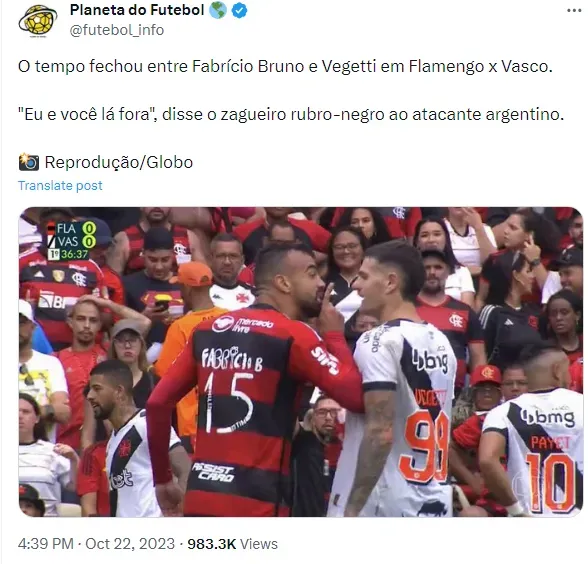The width and height of the screenshot is (588, 564).
Task: Click the Translate post link
Action: click(60, 185)
